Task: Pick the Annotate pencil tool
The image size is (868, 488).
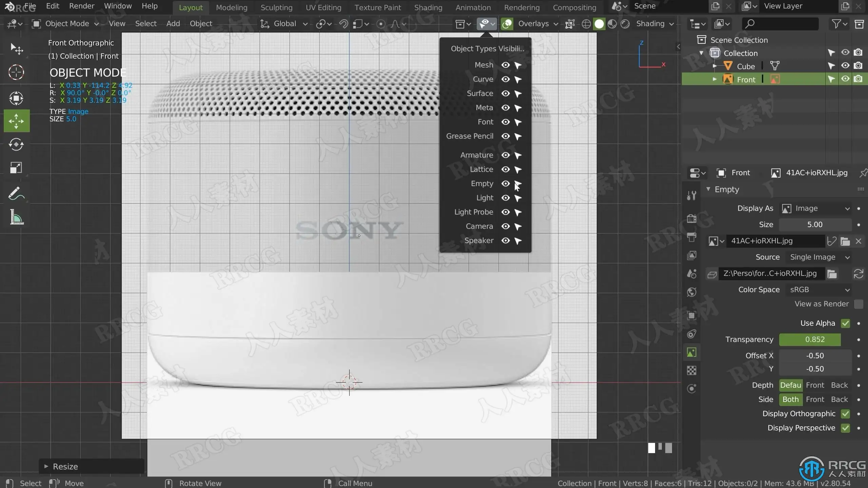Action: click(x=16, y=194)
